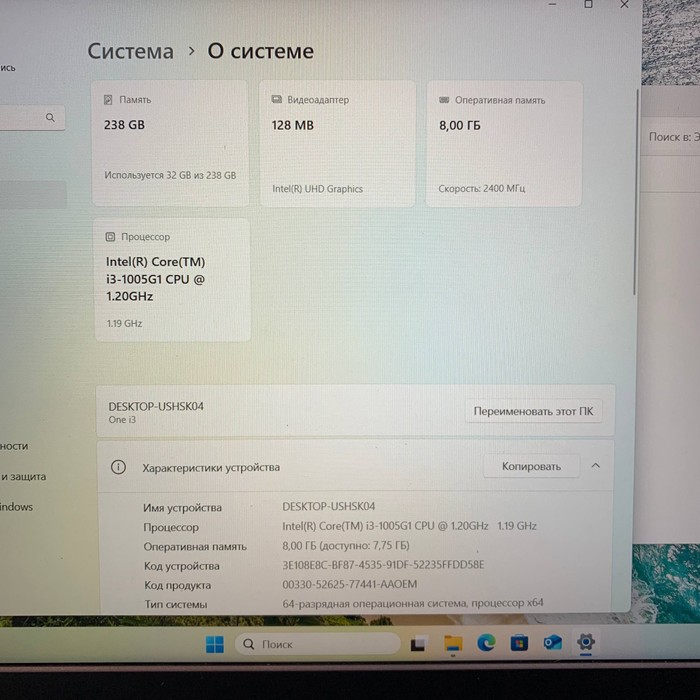The image size is (700, 700).
Task: Click 'Скорость: 2400 МГц' text
Action: coord(481,188)
